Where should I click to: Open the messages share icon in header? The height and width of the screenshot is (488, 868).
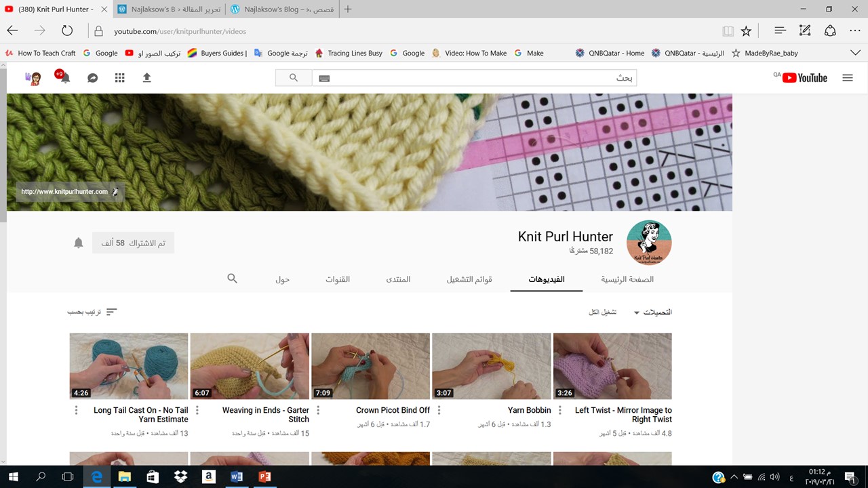(x=93, y=78)
